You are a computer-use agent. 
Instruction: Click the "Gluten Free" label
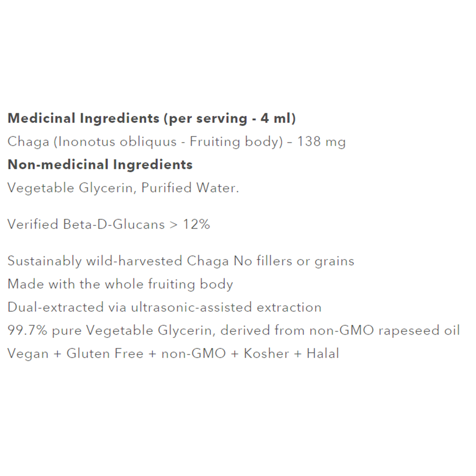pos(105,353)
